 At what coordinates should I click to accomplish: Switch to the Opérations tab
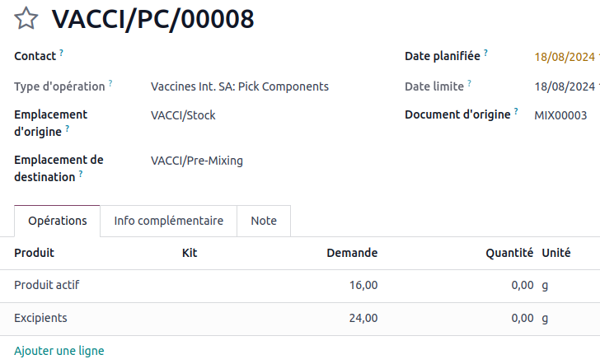pyautogui.click(x=57, y=221)
